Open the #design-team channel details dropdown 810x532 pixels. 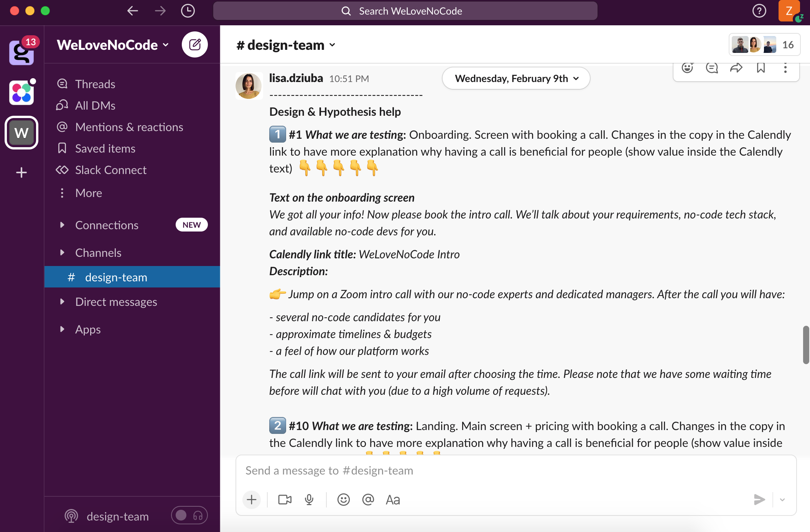[x=286, y=45]
